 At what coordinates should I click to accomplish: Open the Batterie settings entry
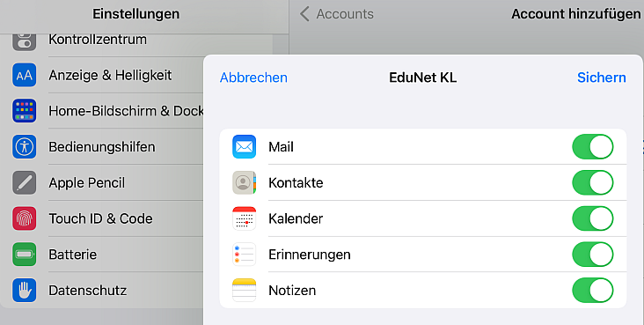107,255
